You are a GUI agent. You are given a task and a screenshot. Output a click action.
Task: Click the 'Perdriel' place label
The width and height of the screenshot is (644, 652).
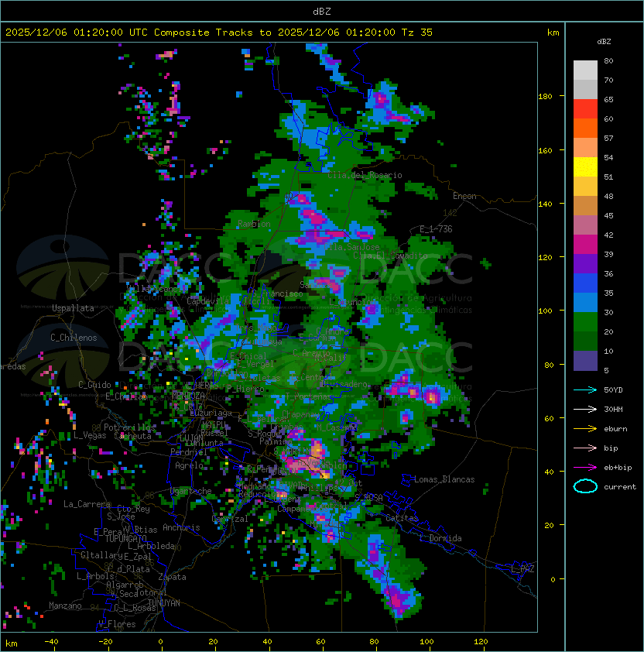188,452
